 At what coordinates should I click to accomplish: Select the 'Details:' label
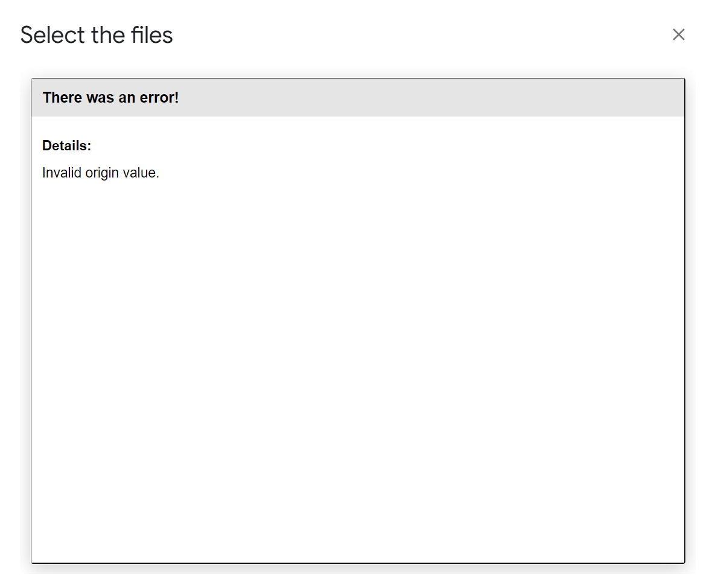pyautogui.click(x=66, y=145)
